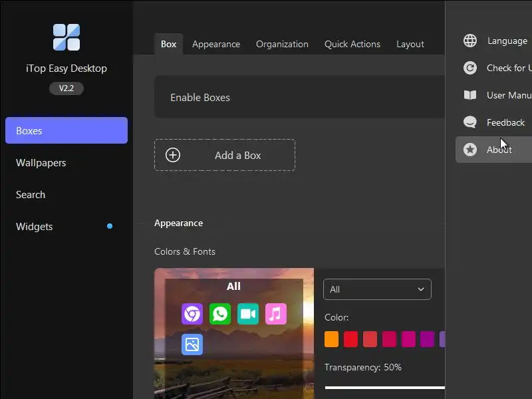The image size is (532, 399).
Task: Choose the magenta color swatch
Action: pyautogui.click(x=408, y=339)
